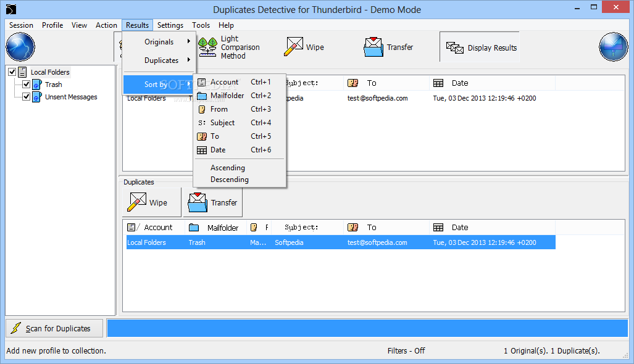This screenshot has width=634, height=364.
Task: Click the globe icon at top left
Action: (x=20, y=48)
